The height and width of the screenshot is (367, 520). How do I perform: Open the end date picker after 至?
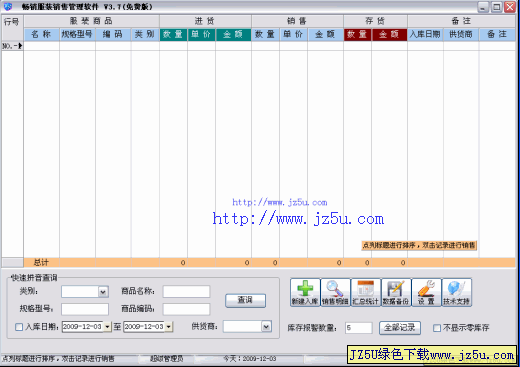click(169, 327)
